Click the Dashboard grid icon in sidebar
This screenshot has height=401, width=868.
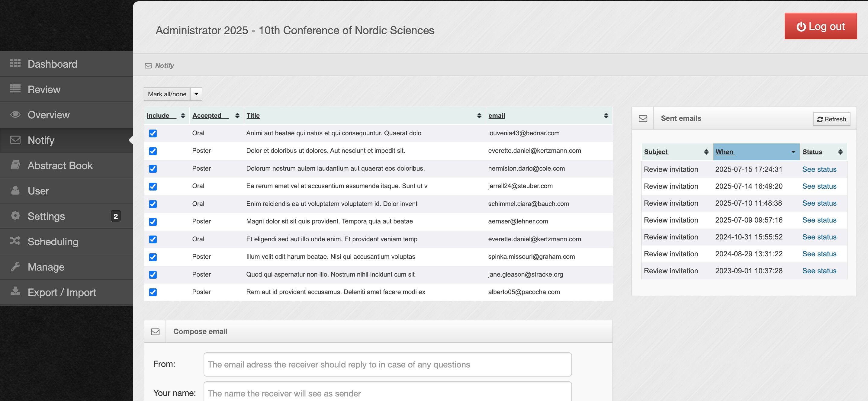15,63
